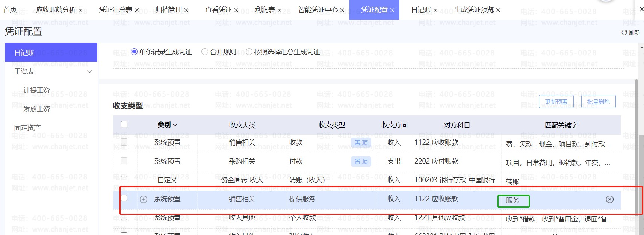Close the 查看凭证 tab

click(x=236, y=10)
